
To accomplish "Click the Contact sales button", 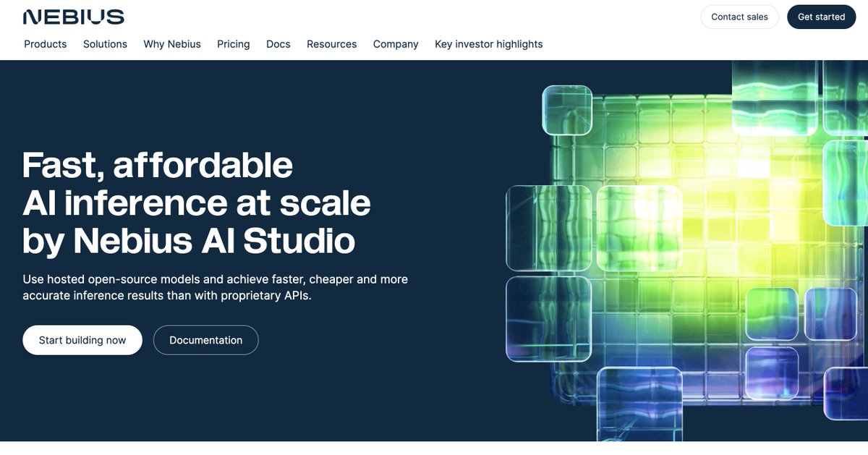I will click(x=739, y=17).
